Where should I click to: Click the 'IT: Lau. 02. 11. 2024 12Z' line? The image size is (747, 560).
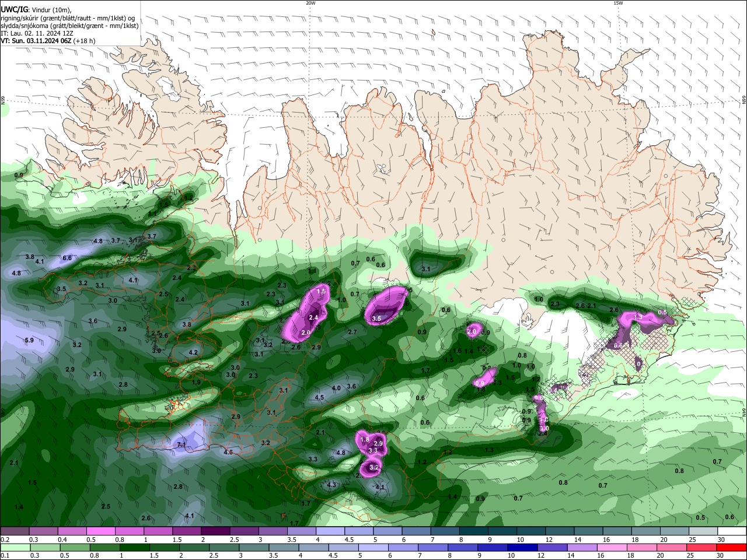(37, 33)
